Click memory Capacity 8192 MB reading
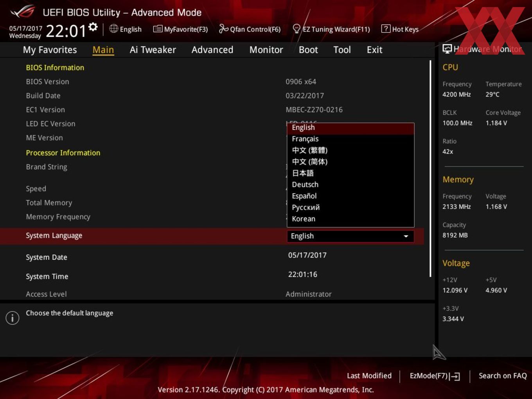 tap(455, 235)
